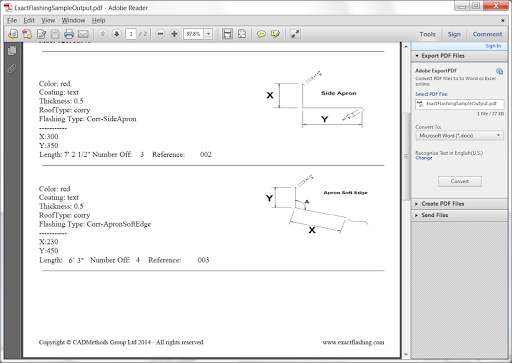This screenshot has width=512, height=363.
Task: Open the Tools pane
Action: [427, 34]
